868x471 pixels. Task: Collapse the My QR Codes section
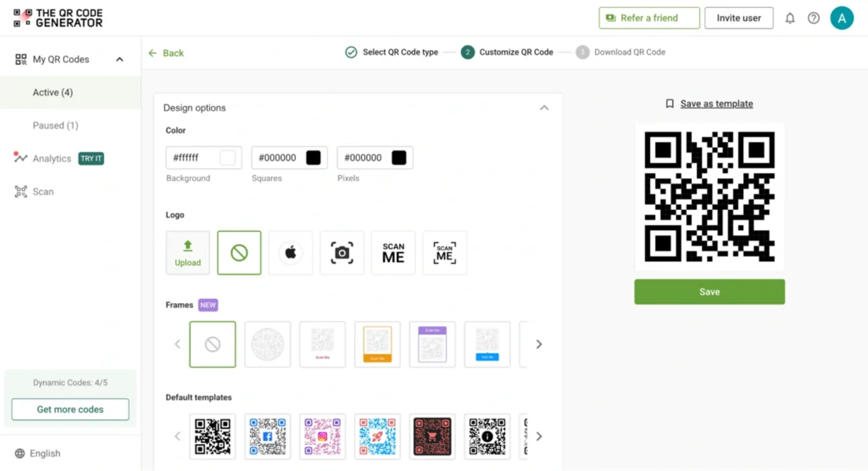tap(119, 59)
